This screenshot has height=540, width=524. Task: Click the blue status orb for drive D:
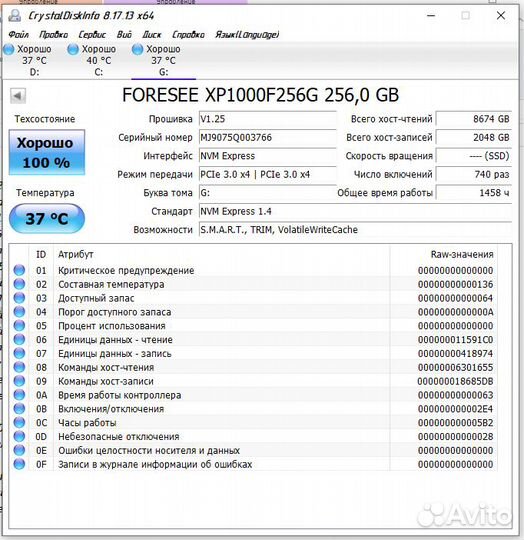[9, 49]
